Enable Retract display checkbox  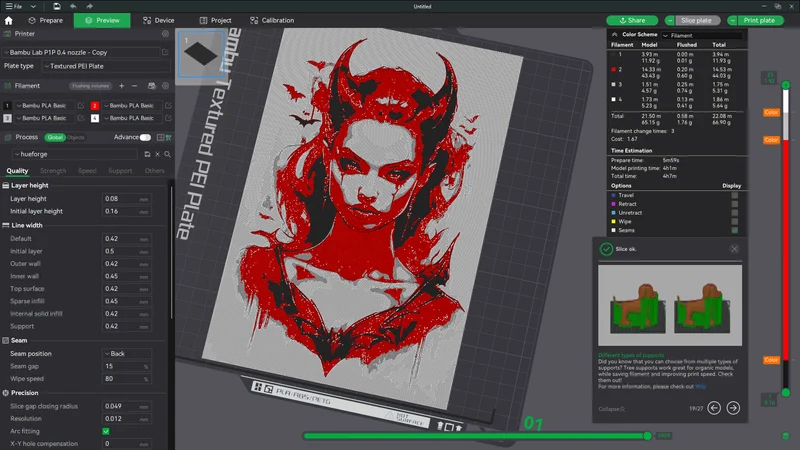[735, 204]
